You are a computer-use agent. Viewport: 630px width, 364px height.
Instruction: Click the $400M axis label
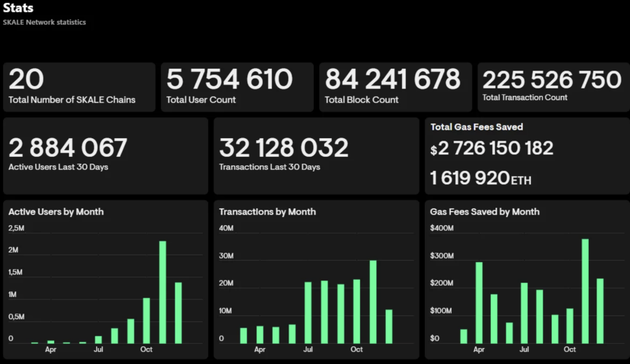[442, 228]
